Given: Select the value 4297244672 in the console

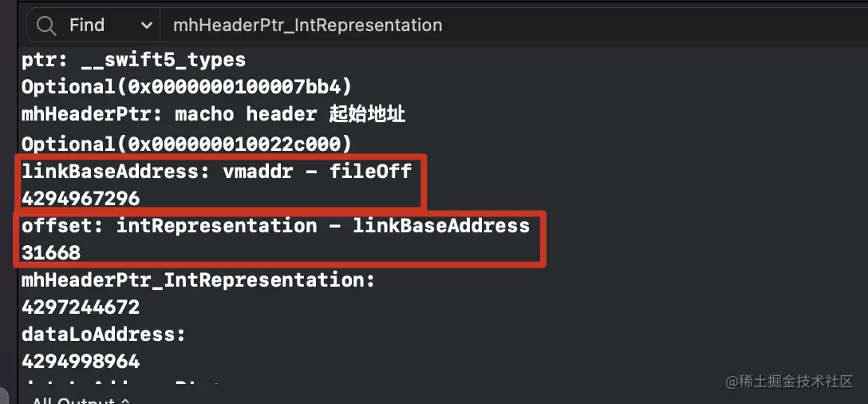Looking at the screenshot, I should [81, 307].
